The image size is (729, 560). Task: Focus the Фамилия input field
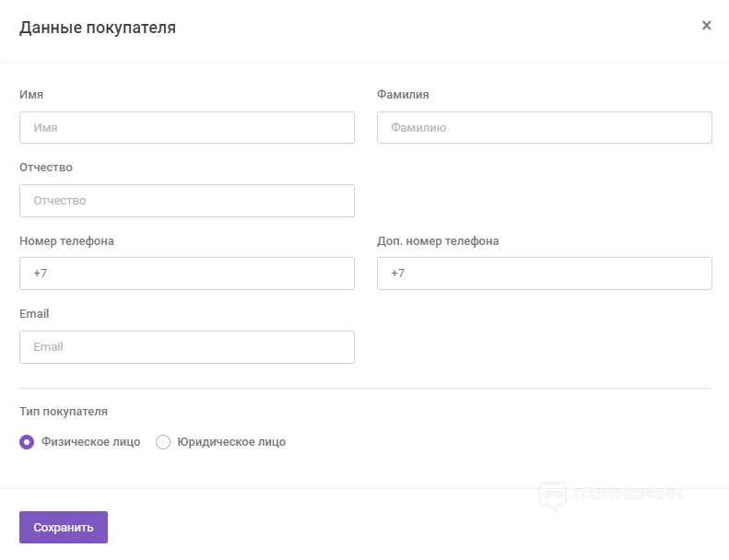544,128
